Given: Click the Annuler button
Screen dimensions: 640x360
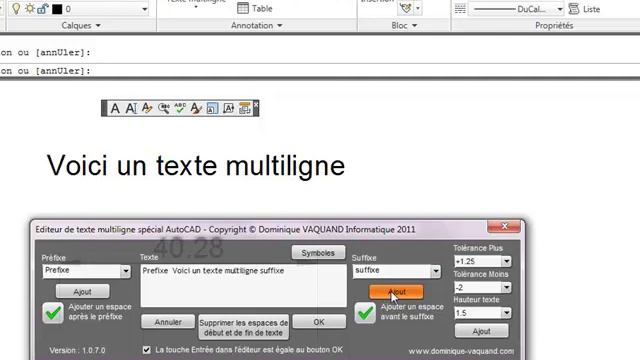Looking at the screenshot, I should click(x=168, y=322).
